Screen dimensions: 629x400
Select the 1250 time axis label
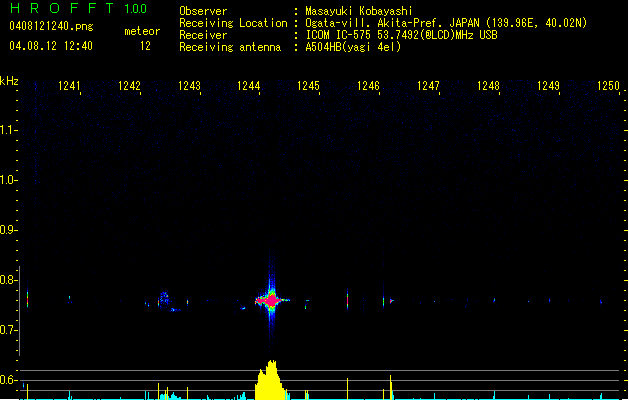click(608, 86)
